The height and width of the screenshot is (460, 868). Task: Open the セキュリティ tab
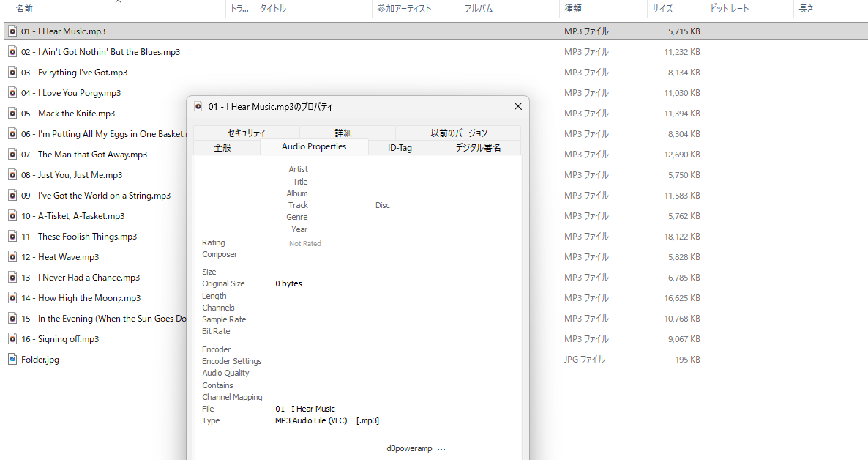[247, 133]
